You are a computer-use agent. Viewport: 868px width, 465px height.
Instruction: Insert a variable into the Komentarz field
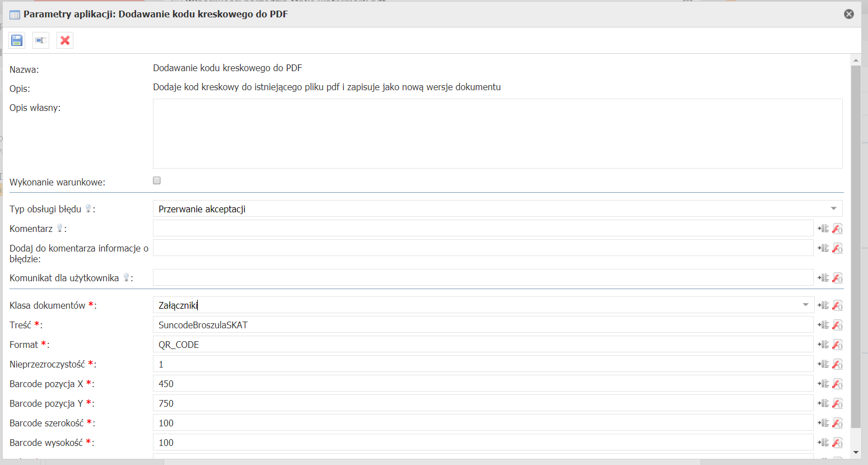tap(823, 229)
